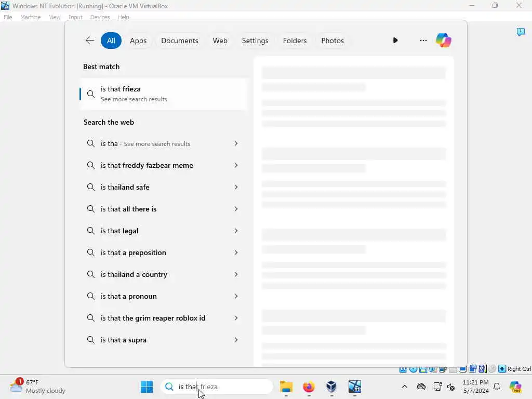532x399 pixels.
Task: Search web for 'is that legal'
Action: pos(164,231)
